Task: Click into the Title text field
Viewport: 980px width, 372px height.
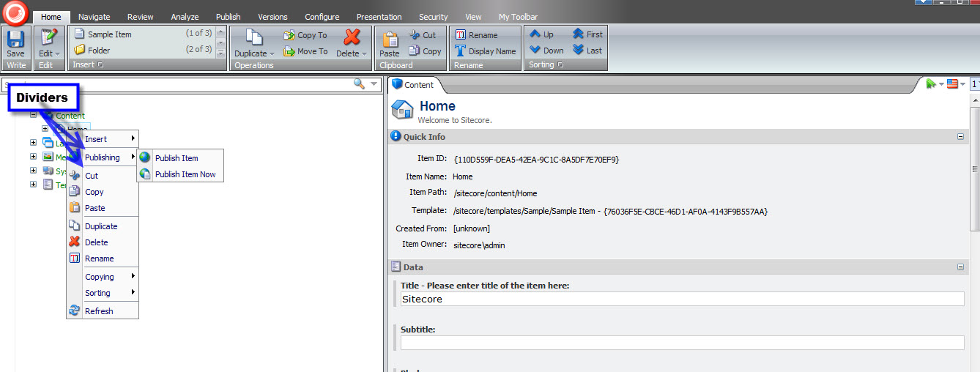Action: pyautogui.click(x=681, y=299)
